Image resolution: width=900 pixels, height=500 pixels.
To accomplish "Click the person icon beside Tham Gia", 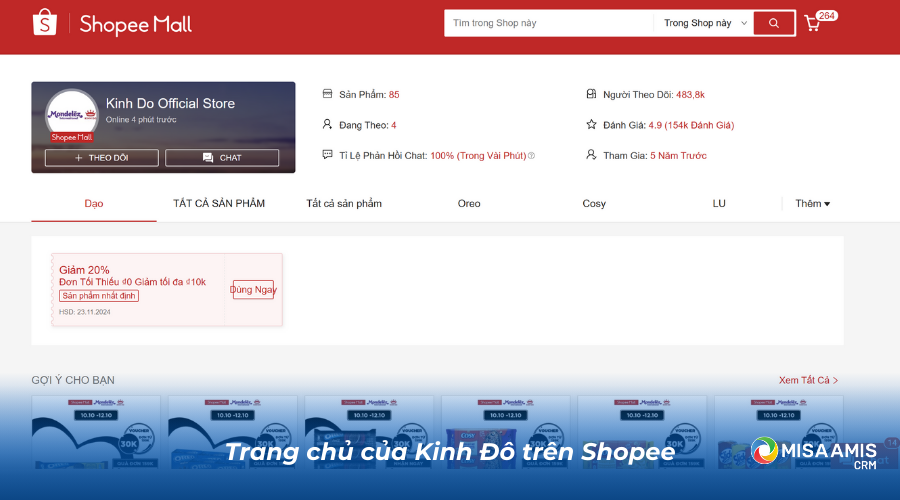I will (x=591, y=154).
